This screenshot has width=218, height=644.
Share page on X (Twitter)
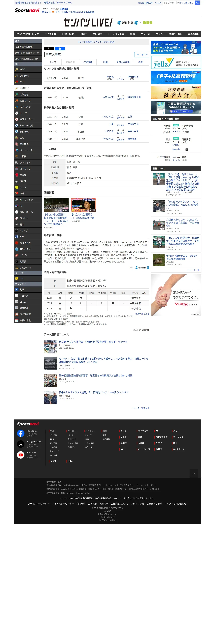49,49
